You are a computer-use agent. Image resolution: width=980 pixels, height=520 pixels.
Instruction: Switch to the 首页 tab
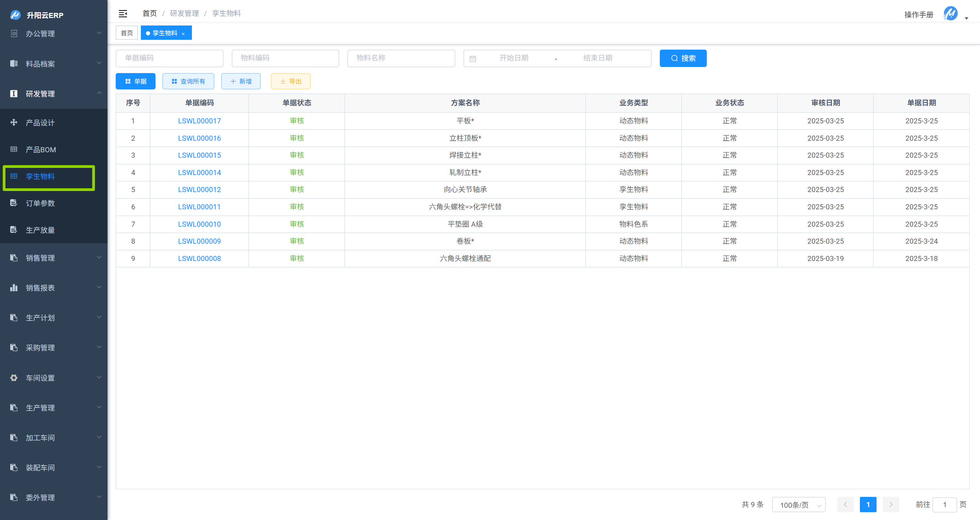(x=127, y=33)
